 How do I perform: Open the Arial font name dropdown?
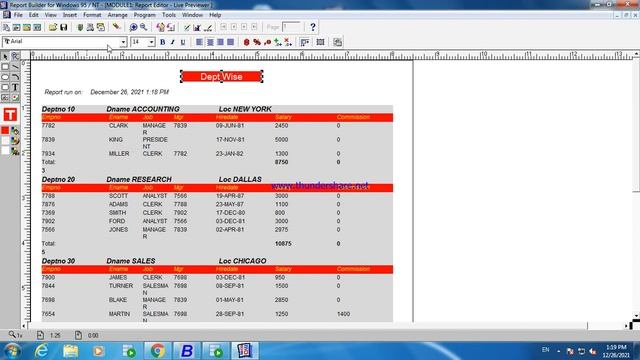pos(123,42)
